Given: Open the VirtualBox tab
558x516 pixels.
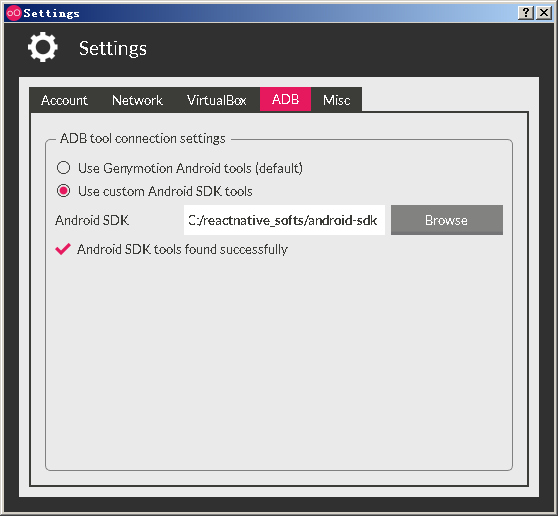Looking at the screenshot, I should [x=217, y=100].
